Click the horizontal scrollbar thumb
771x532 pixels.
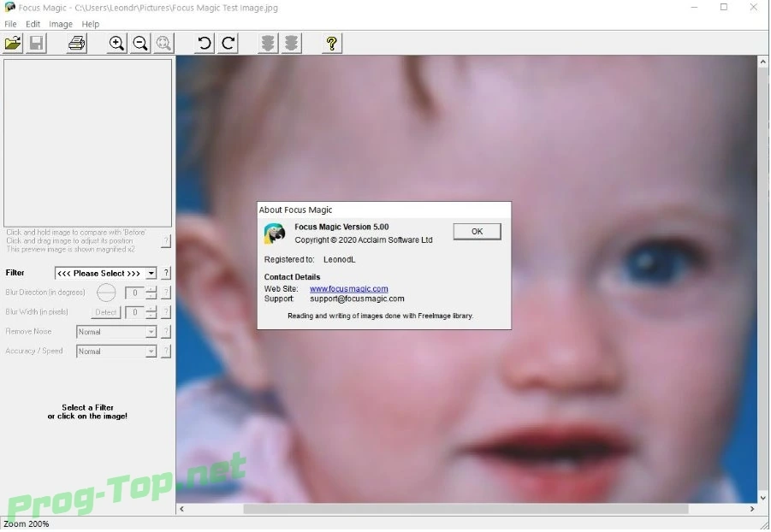466,509
